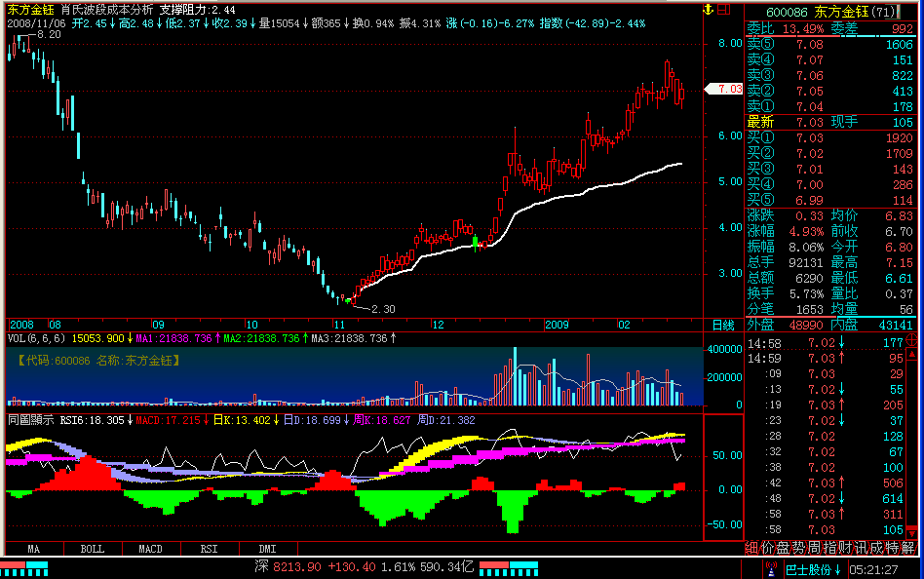
Task: Click the 深 8213.90 index reading
Action: tap(289, 567)
